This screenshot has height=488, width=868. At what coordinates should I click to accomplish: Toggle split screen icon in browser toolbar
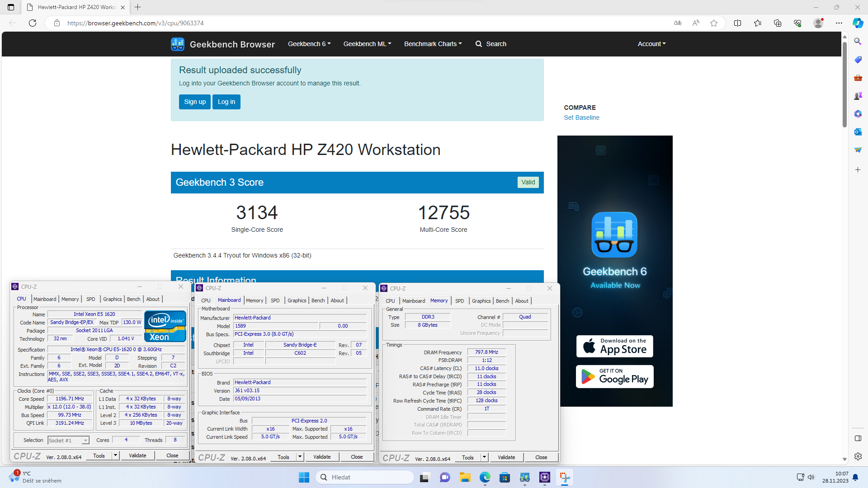pyautogui.click(x=737, y=23)
